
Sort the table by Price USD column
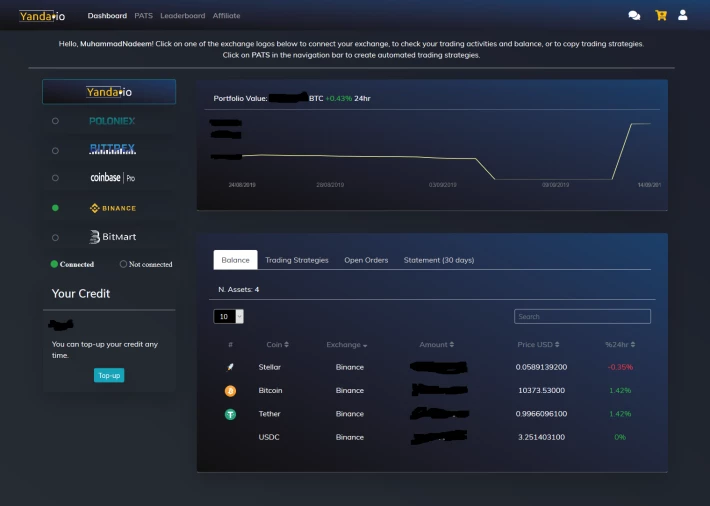(x=538, y=345)
